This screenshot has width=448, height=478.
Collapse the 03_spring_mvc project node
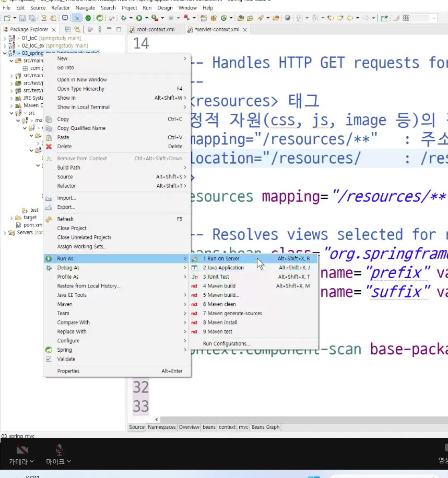coord(5,53)
